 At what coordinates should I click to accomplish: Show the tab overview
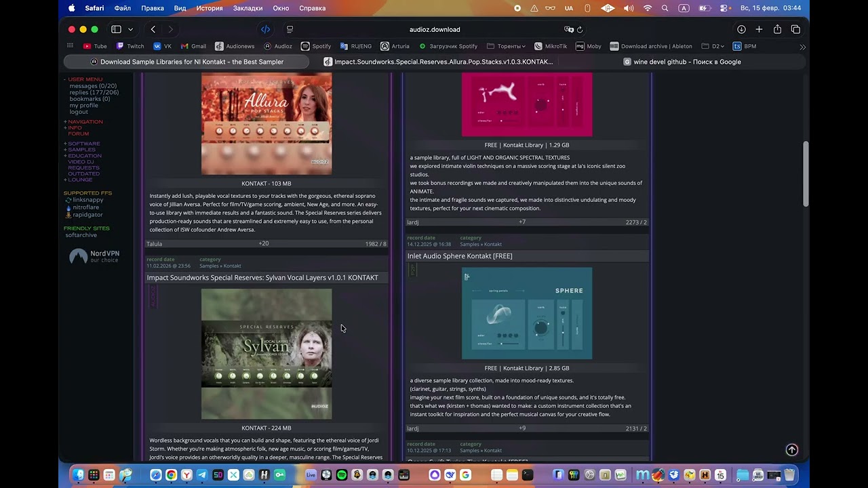click(x=795, y=29)
